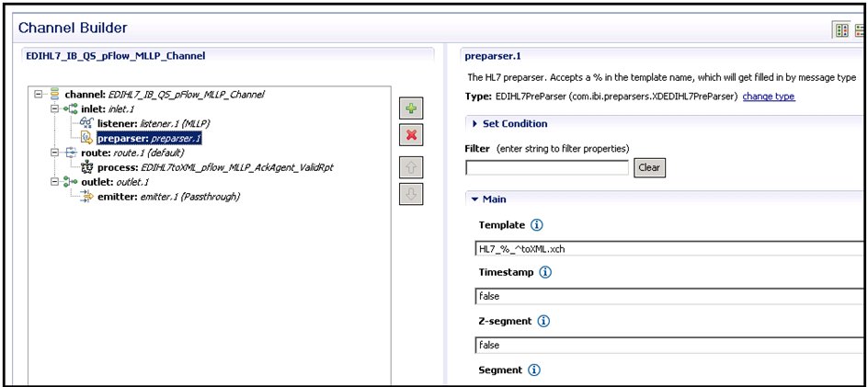868x387 pixels.
Task: Click the process gear icon
Action: point(87,166)
